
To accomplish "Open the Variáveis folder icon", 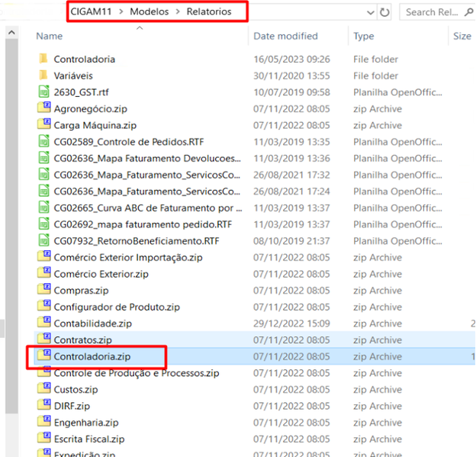I will [x=43, y=75].
